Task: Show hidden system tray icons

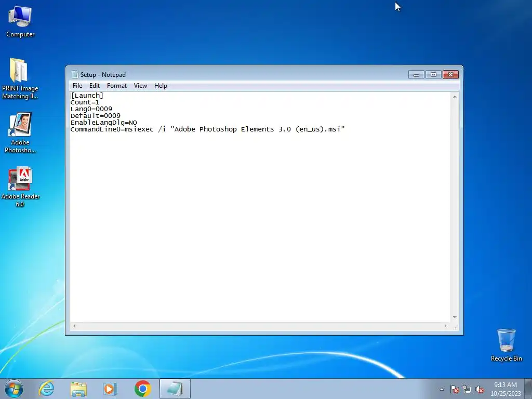Action: point(442,389)
